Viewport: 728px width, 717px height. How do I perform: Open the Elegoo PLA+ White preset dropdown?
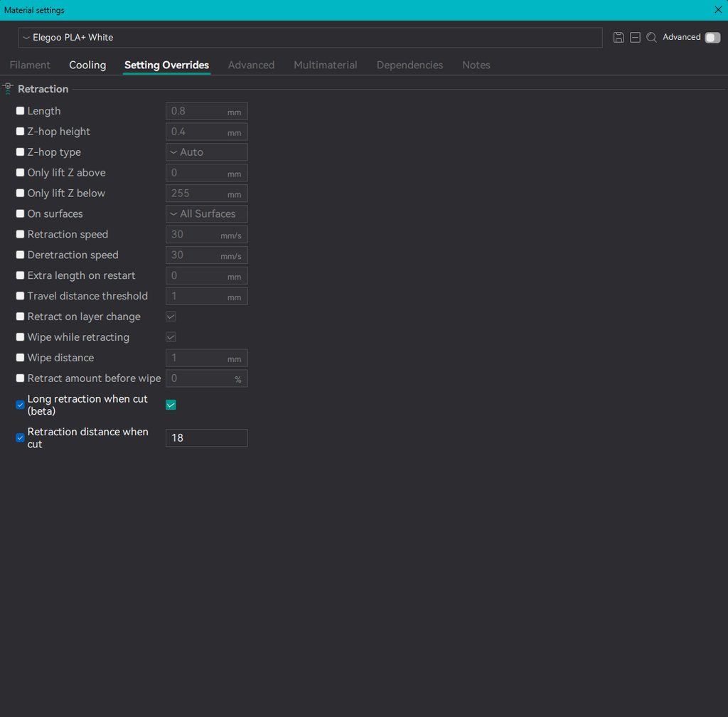click(310, 38)
